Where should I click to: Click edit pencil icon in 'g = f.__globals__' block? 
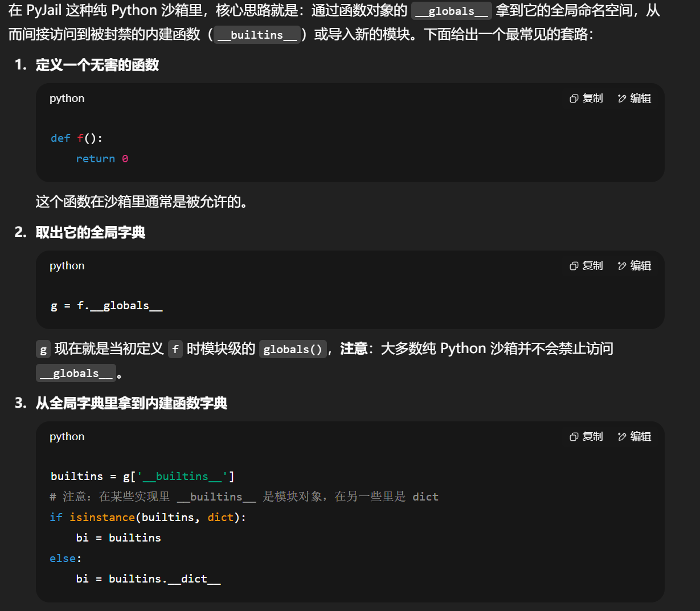tap(622, 266)
